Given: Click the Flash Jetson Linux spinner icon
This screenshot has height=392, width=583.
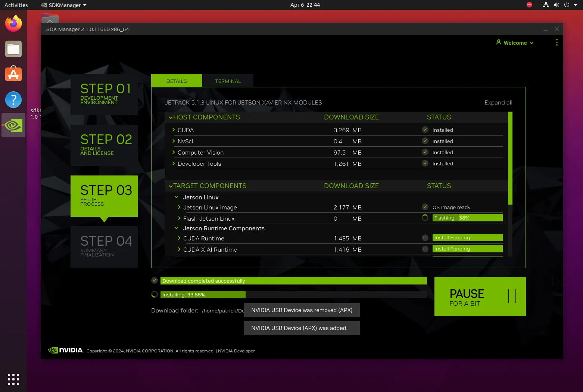Looking at the screenshot, I should 425,218.
